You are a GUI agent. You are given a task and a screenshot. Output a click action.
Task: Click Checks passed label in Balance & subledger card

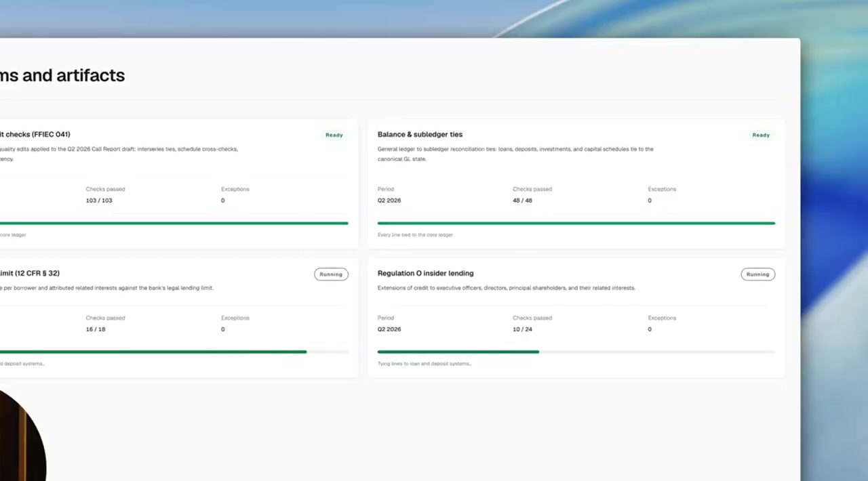tap(532, 189)
